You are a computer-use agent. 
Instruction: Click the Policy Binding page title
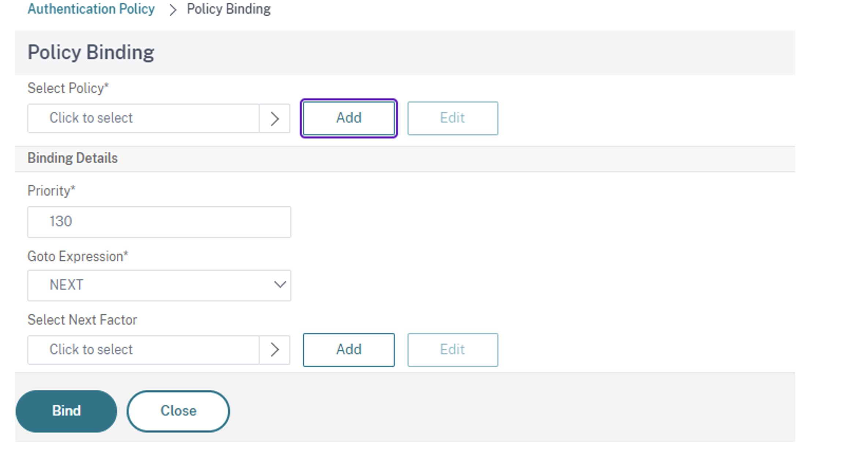pyautogui.click(x=91, y=52)
